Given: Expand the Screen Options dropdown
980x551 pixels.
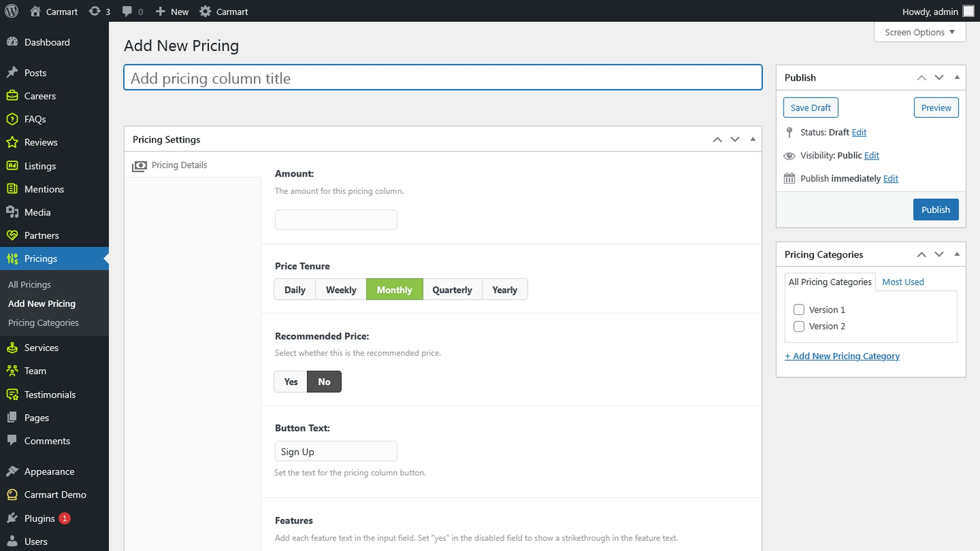Looking at the screenshot, I should (x=920, y=32).
